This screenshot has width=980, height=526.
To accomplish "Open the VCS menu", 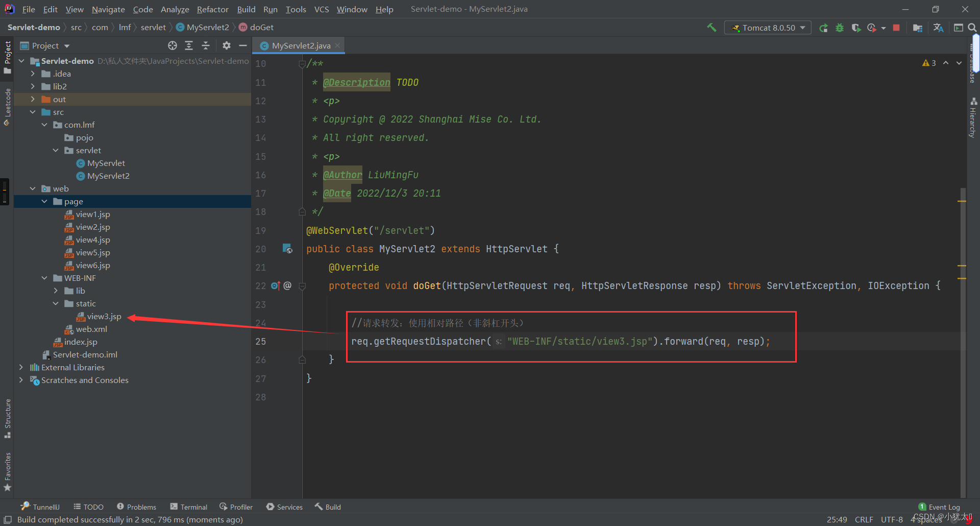I will tap(322, 9).
